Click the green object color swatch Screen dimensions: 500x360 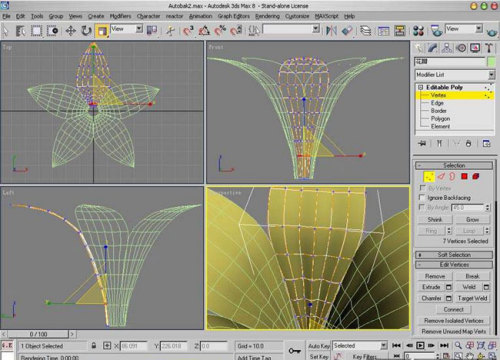(491, 62)
